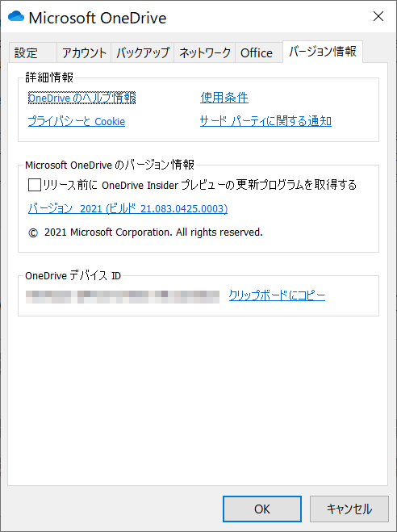Click the Microsoft OneDrive のバージョン情報 heading

pyautogui.click(x=110, y=165)
